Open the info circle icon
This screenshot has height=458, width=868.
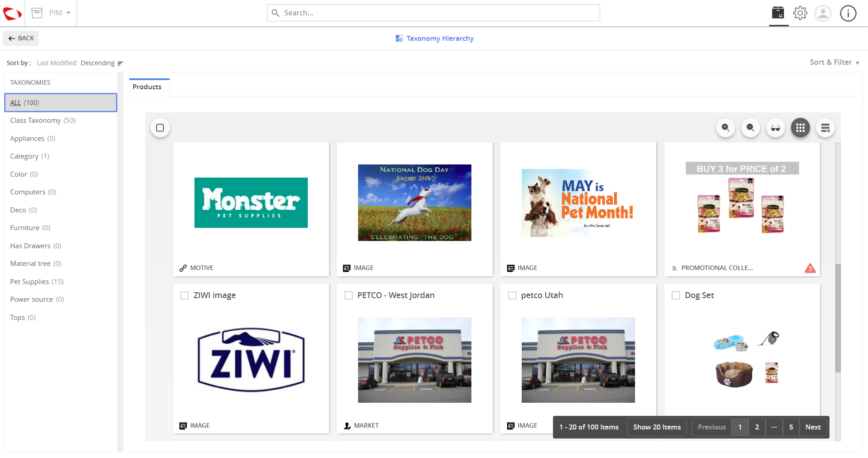click(848, 13)
